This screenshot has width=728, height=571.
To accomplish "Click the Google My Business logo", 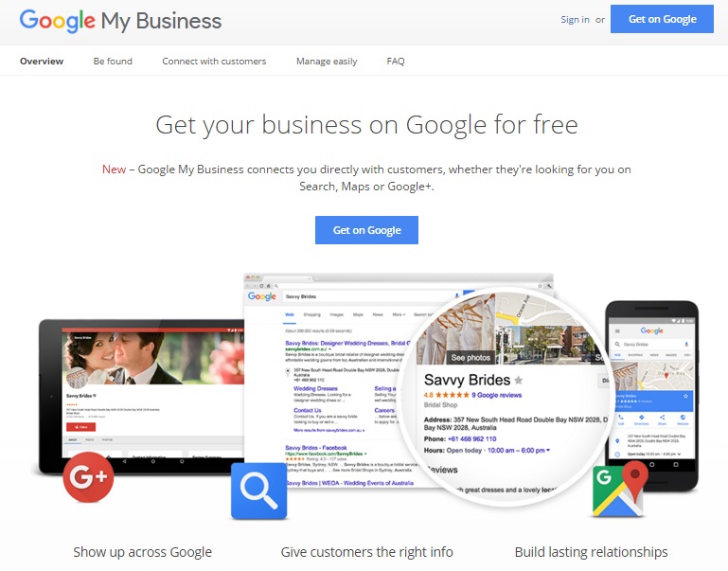I will (x=120, y=21).
